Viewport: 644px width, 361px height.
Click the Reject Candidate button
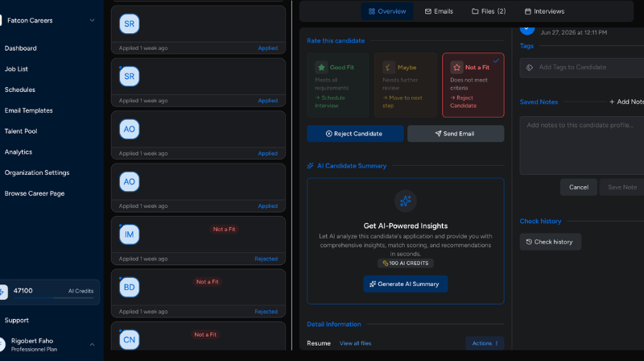355,134
